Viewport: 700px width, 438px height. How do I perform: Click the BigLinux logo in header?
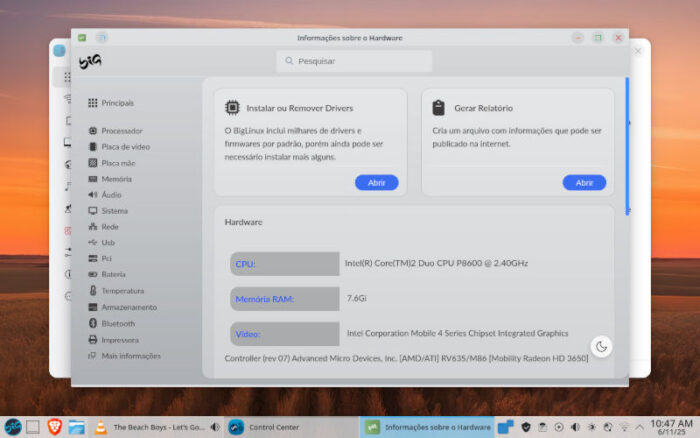click(90, 61)
